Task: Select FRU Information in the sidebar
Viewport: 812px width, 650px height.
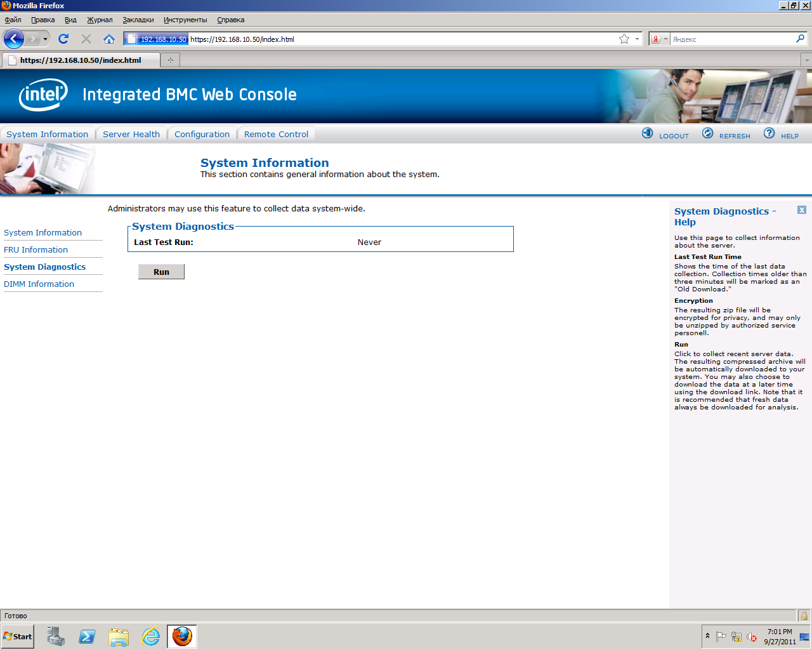Action: tap(36, 249)
